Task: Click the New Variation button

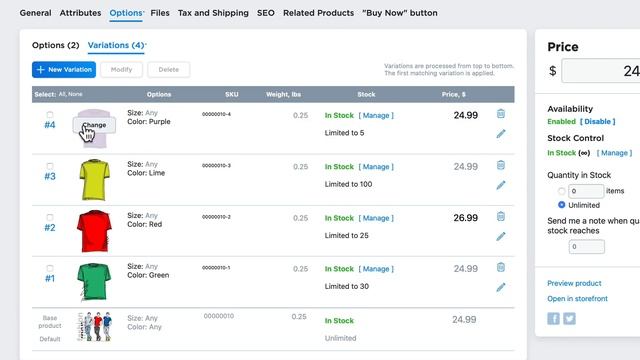Action: (x=64, y=69)
